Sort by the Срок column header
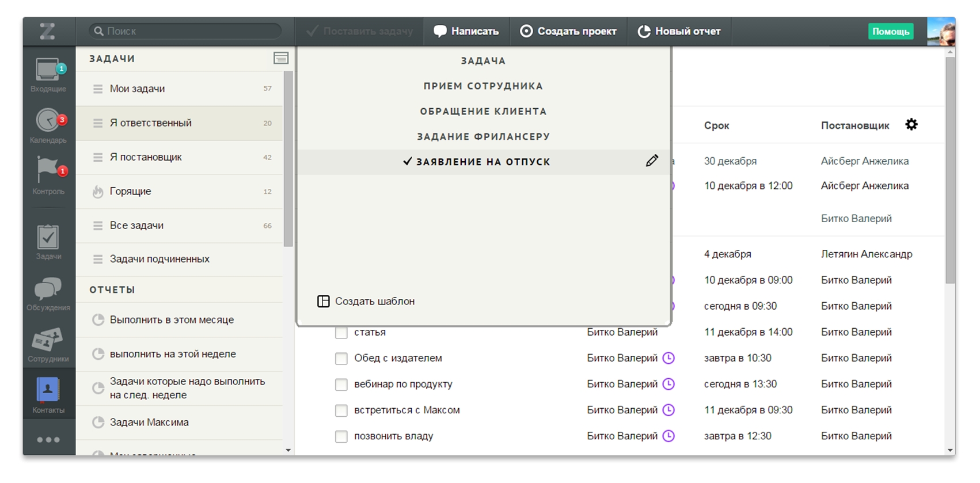The image size is (980, 483). click(716, 125)
